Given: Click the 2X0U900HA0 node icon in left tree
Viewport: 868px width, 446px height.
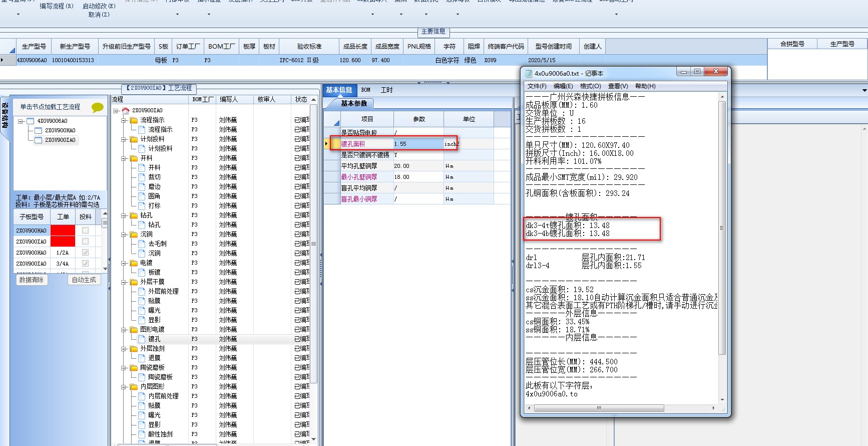Looking at the screenshot, I should click(38, 130).
